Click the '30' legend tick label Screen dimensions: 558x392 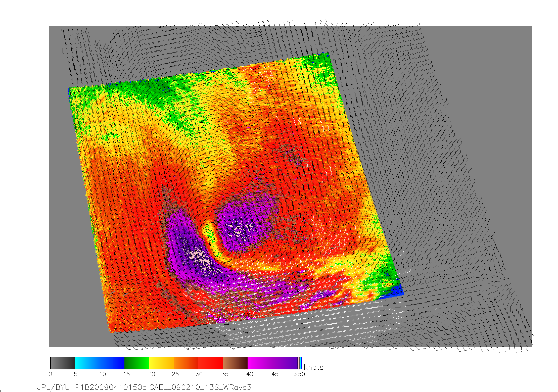coord(199,374)
